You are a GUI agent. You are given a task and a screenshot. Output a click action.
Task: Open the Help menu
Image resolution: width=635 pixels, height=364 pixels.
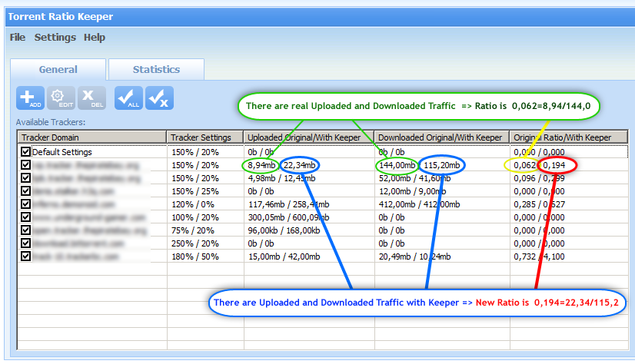coord(95,37)
